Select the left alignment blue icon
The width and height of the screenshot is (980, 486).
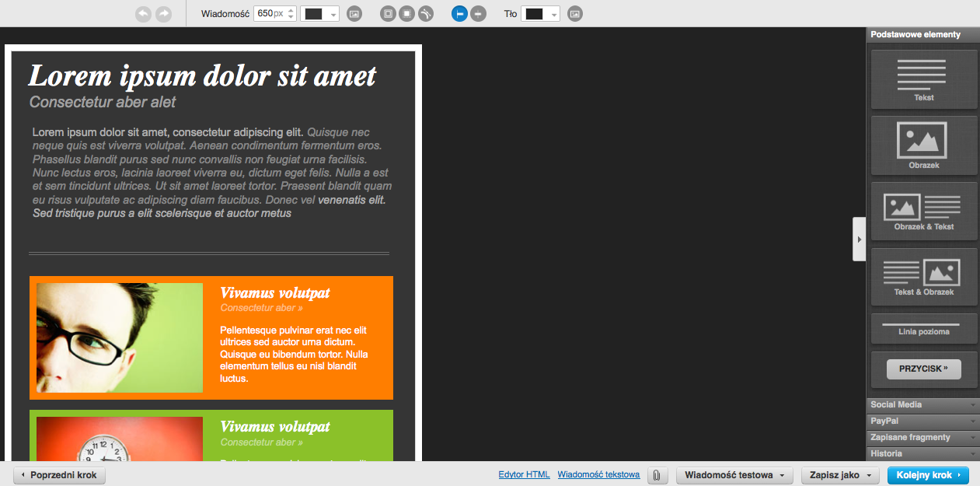point(459,14)
